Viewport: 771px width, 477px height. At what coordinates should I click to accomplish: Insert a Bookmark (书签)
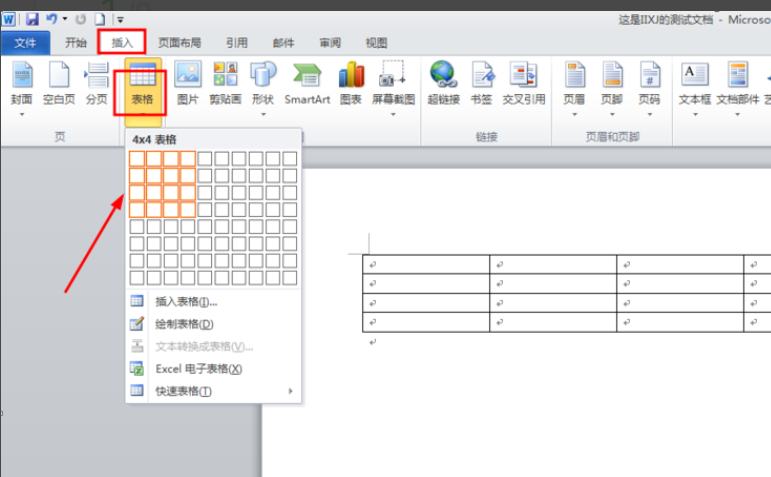tap(481, 83)
